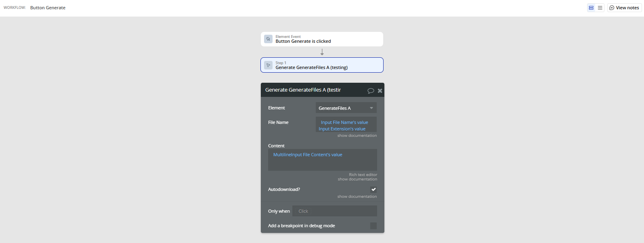
Task: Click the MultilineInput File Content's value field
Action: (x=308, y=155)
